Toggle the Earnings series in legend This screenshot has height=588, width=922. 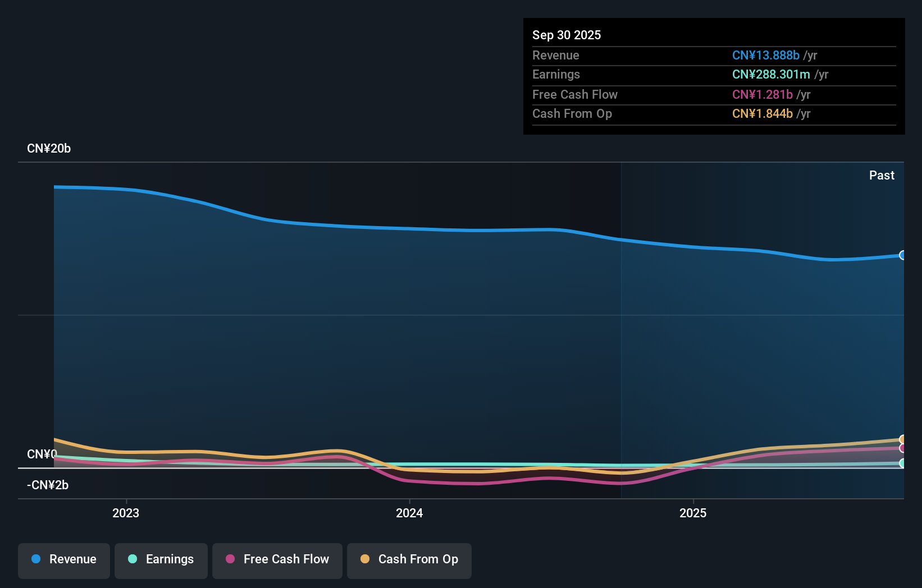[161, 560]
